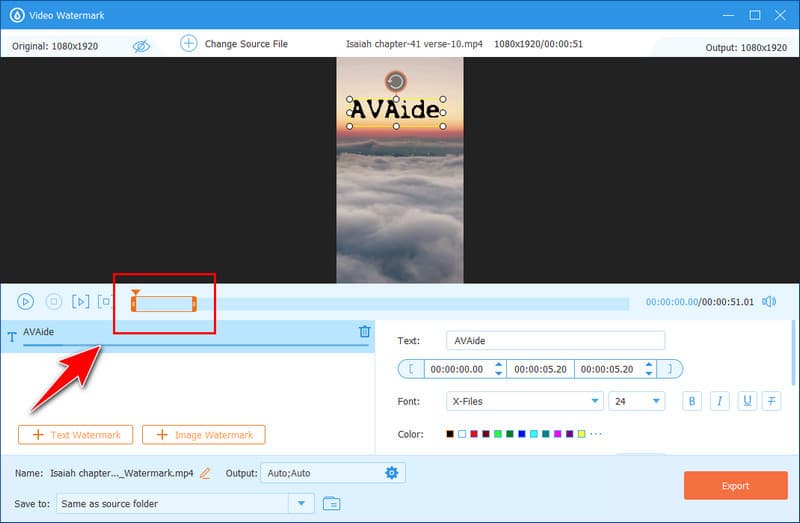Open more colors with the three dots
Image resolution: width=800 pixels, height=523 pixels.
(595, 434)
